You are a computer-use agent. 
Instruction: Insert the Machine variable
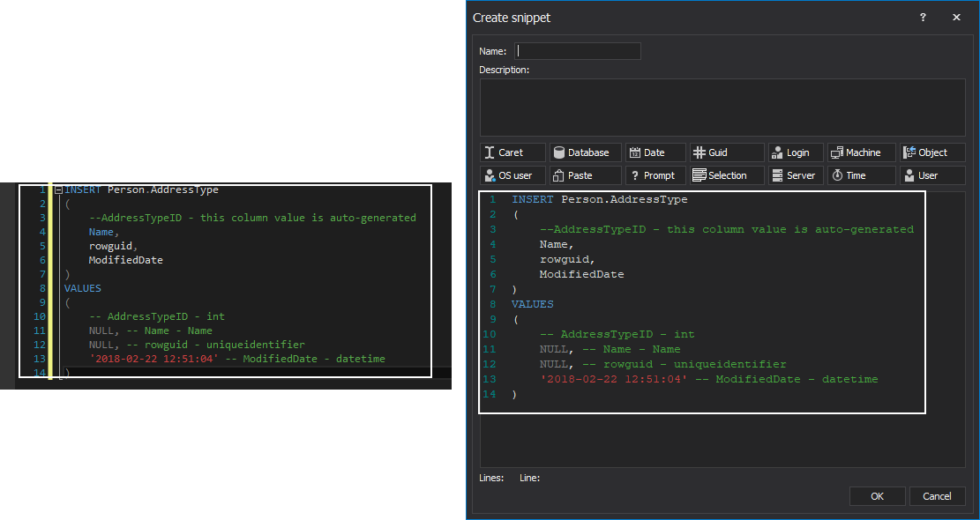[x=861, y=152]
